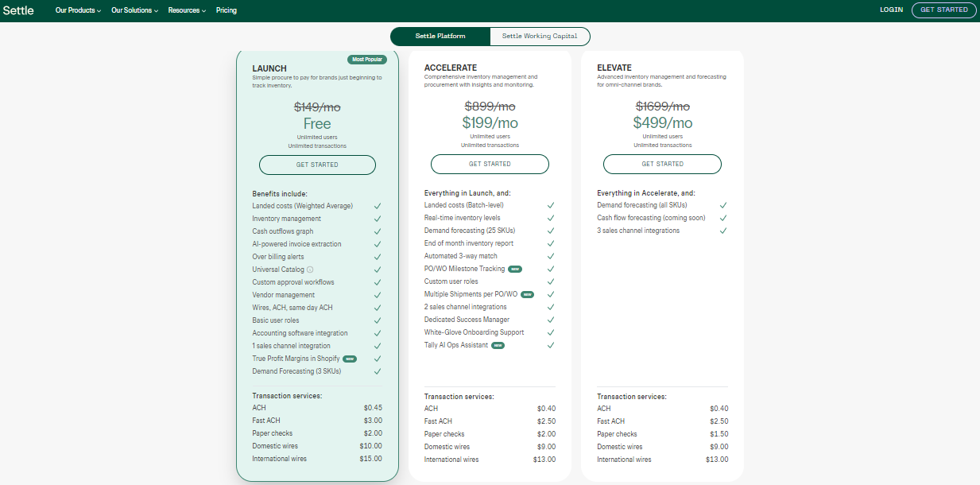Click the New badge beside Multiple Shipments per PO/WO
This screenshot has height=485, width=980.
point(527,294)
